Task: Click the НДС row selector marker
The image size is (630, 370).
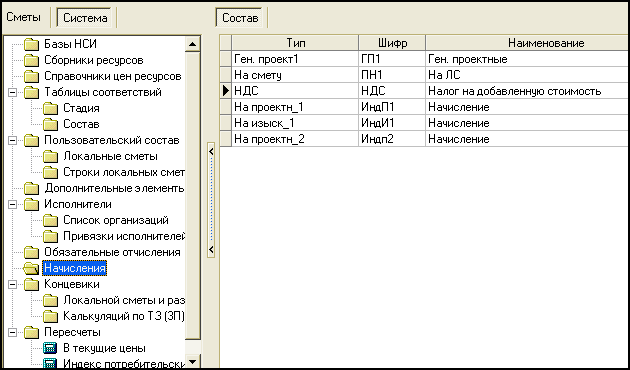Action: point(226,91)
